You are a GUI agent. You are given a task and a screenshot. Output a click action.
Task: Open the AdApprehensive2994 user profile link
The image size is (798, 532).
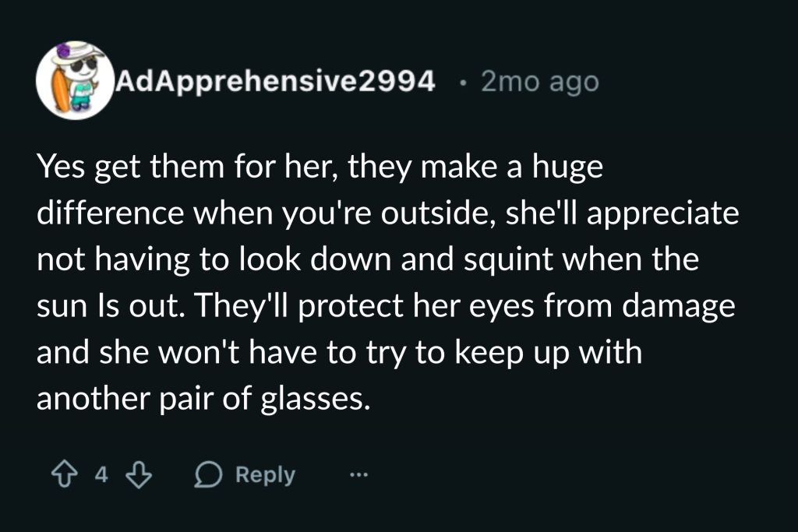click(x=275, y=81)
